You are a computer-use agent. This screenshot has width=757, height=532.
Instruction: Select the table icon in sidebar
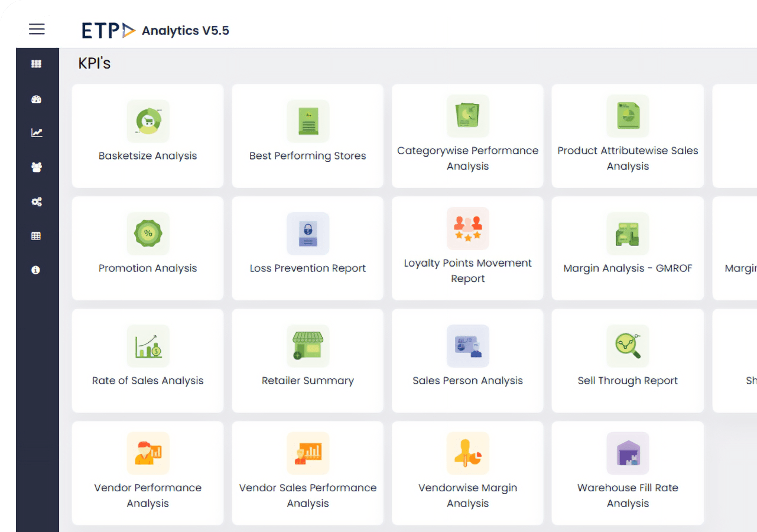[36, 236]
